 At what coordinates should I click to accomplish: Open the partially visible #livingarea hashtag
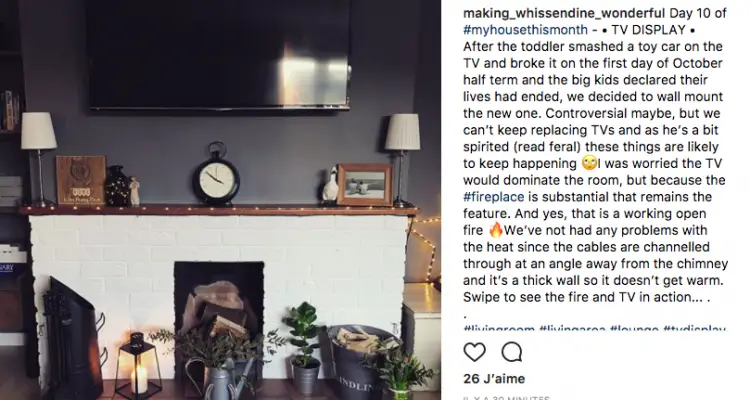pos(573,329)
